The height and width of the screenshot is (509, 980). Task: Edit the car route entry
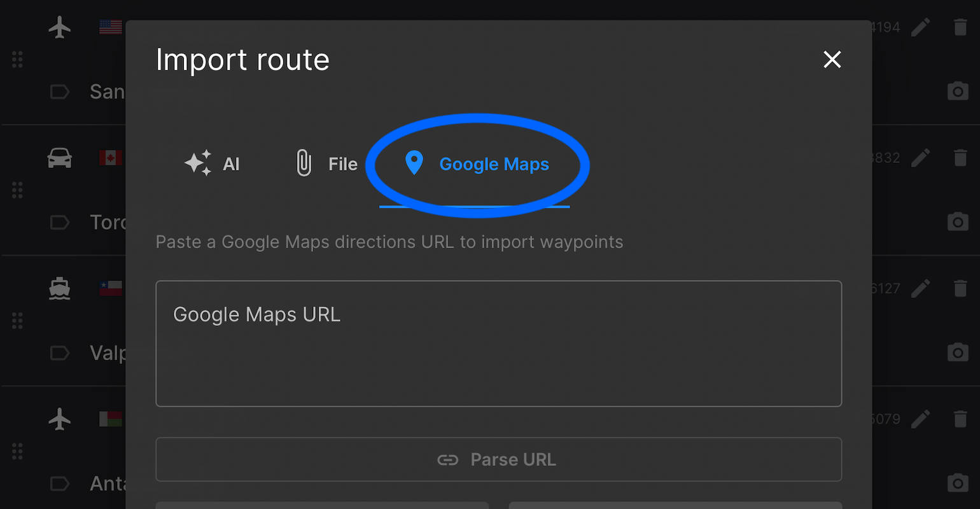tap(921, 158)
